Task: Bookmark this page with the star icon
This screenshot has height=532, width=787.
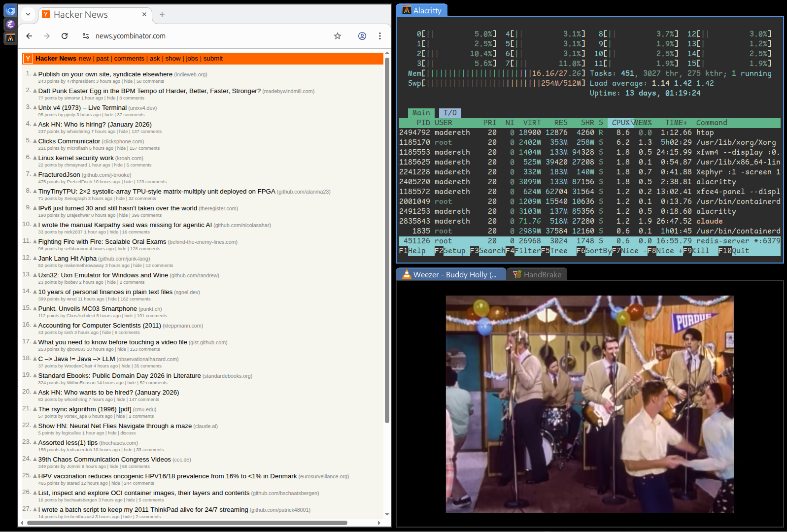Action: click(338, 36)
